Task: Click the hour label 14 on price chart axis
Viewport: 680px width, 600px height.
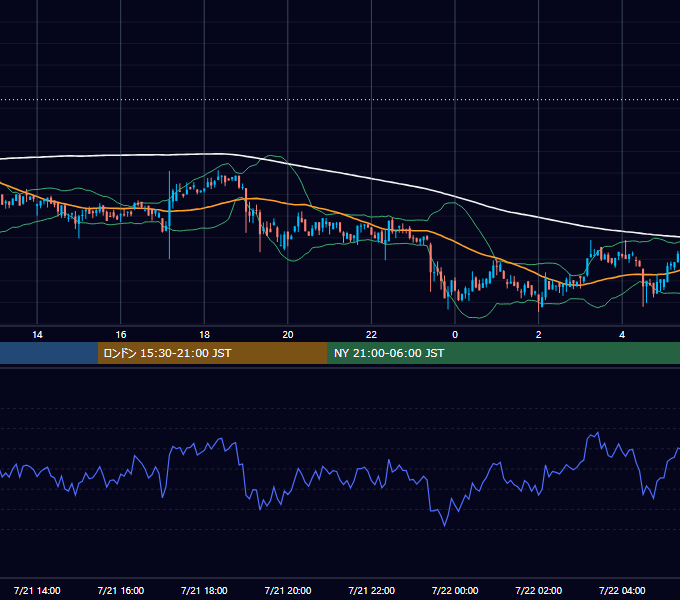Action: tap(37, 335)
